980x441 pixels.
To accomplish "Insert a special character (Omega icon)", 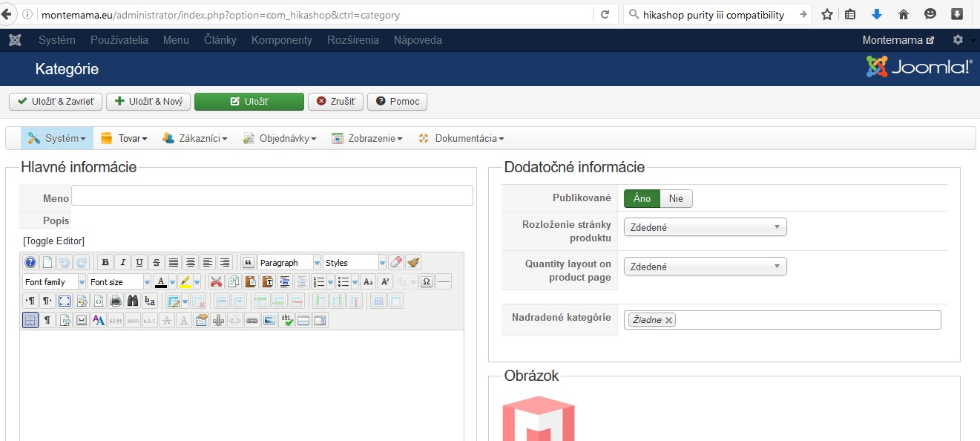I will [x=427, y=282].
